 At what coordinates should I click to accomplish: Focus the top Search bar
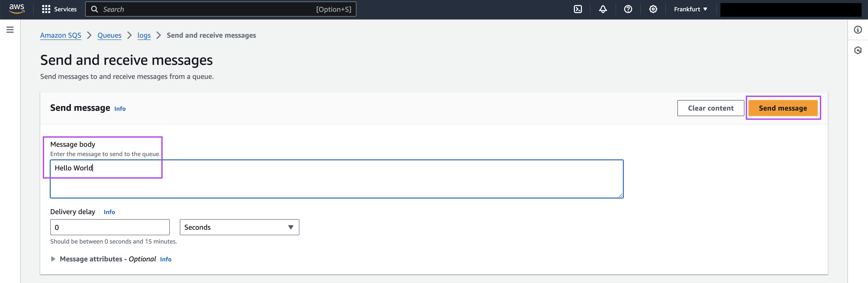click(221, 9)
